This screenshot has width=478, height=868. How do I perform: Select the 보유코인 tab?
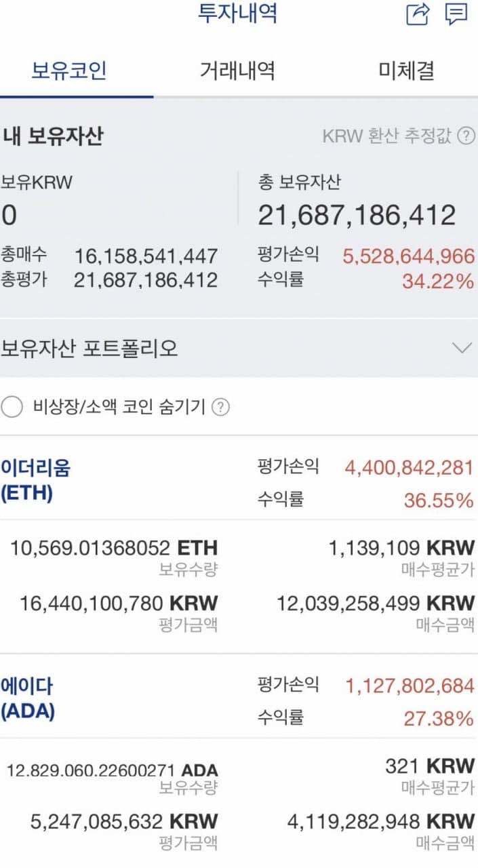coord(68,71)
